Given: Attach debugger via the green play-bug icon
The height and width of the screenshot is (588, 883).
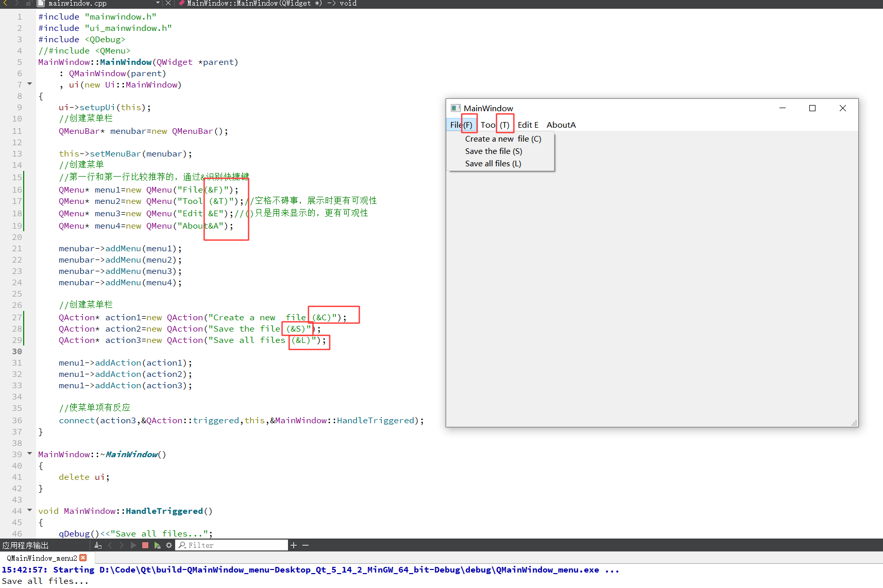Looking at the screenshot, I should click(157, 545).
